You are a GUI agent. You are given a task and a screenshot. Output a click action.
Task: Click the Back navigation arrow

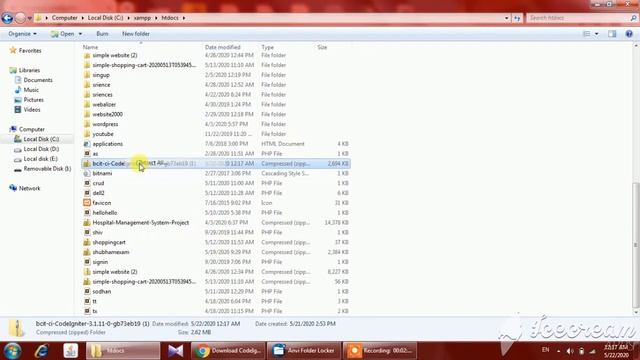7,18
